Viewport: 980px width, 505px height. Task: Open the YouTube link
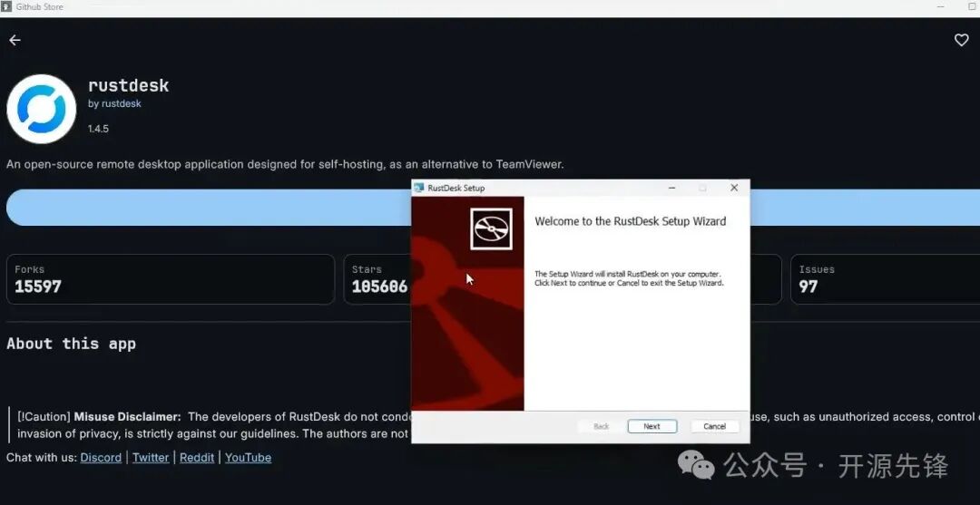pos(248,458)
